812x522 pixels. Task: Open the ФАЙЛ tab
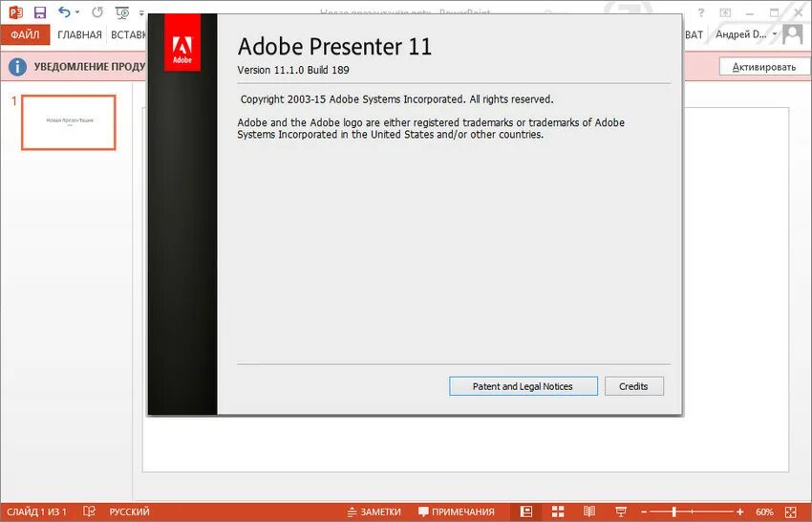pyautogui.click(x=25, y=34)
